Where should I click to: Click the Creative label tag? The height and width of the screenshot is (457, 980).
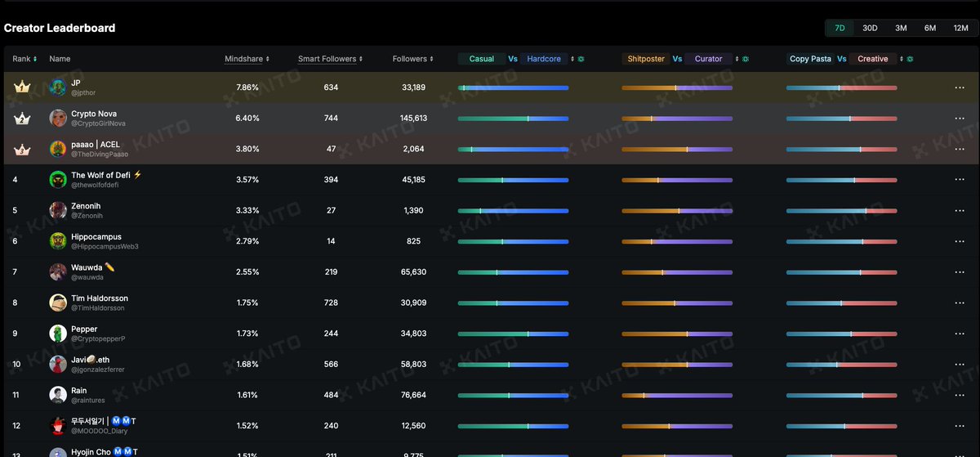[x=872, y=59]
